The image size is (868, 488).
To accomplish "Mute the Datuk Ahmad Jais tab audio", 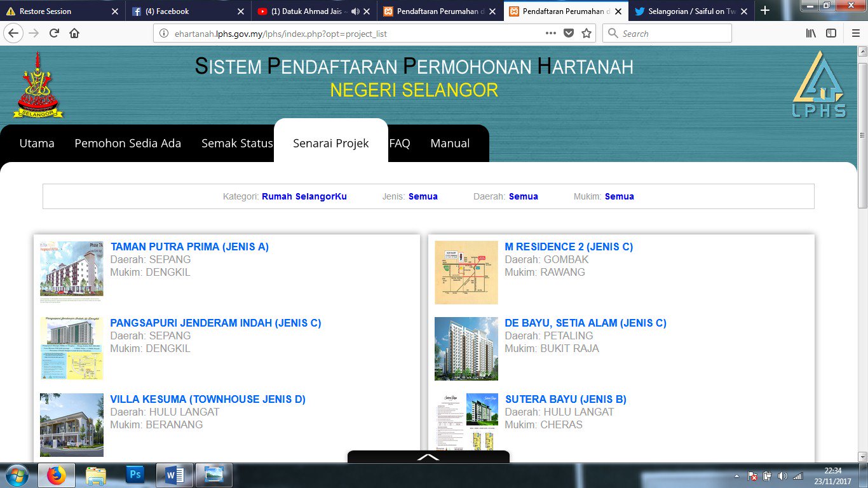I will 355,11.
